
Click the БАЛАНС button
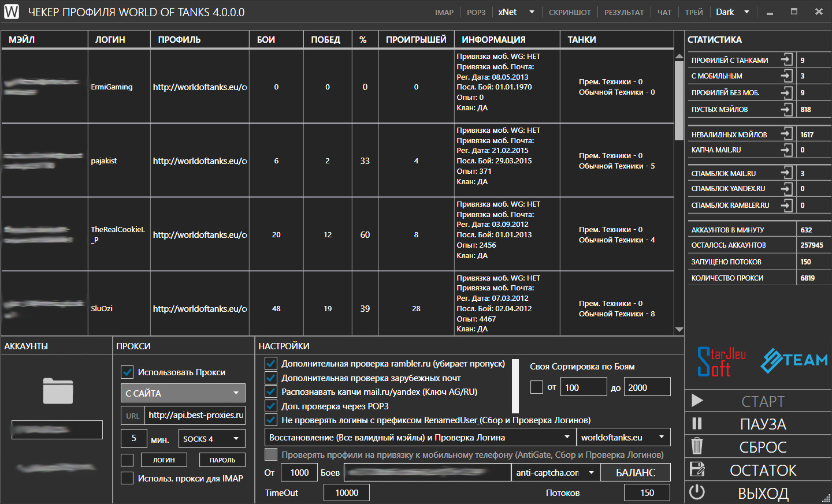636,472
